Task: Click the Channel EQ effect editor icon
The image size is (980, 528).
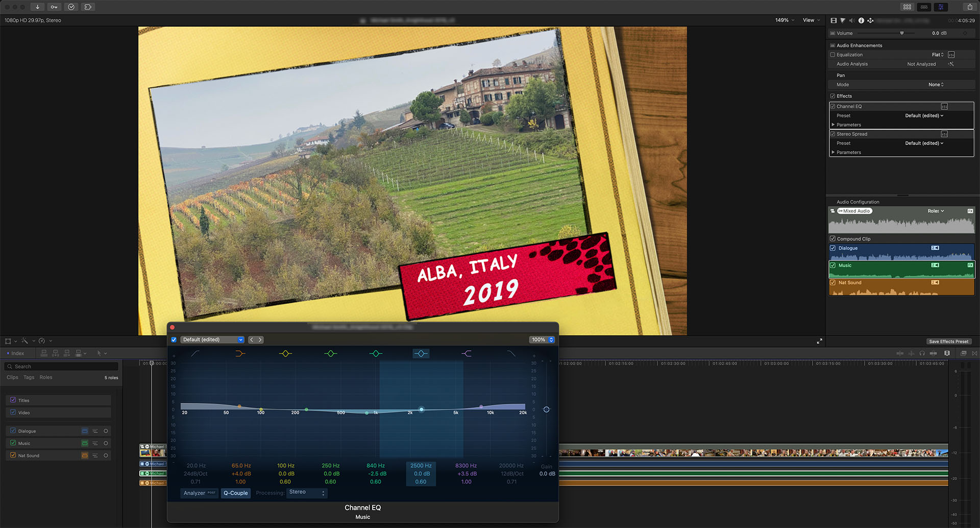Action: (944, 106)
